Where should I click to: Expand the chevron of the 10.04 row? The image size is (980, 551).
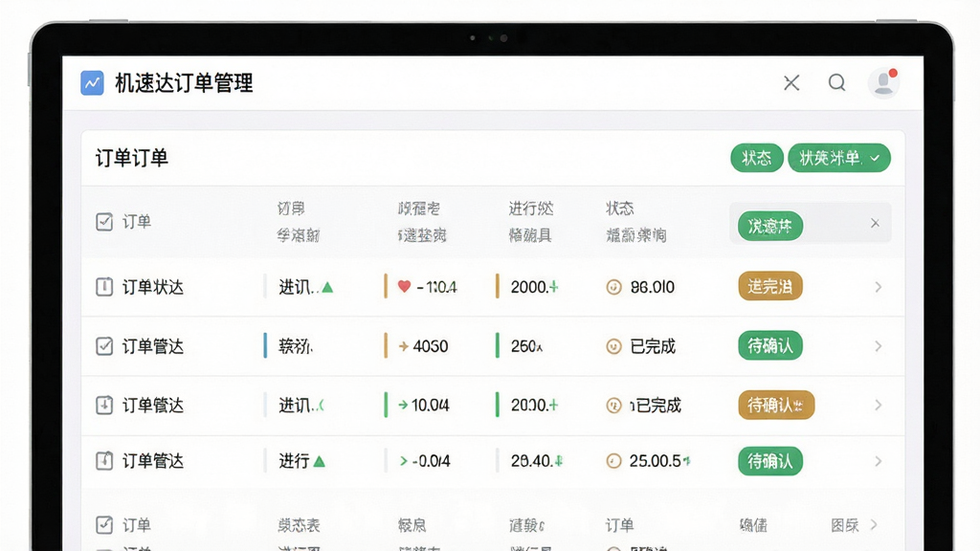pyautogui.click(x=879, y=405)
